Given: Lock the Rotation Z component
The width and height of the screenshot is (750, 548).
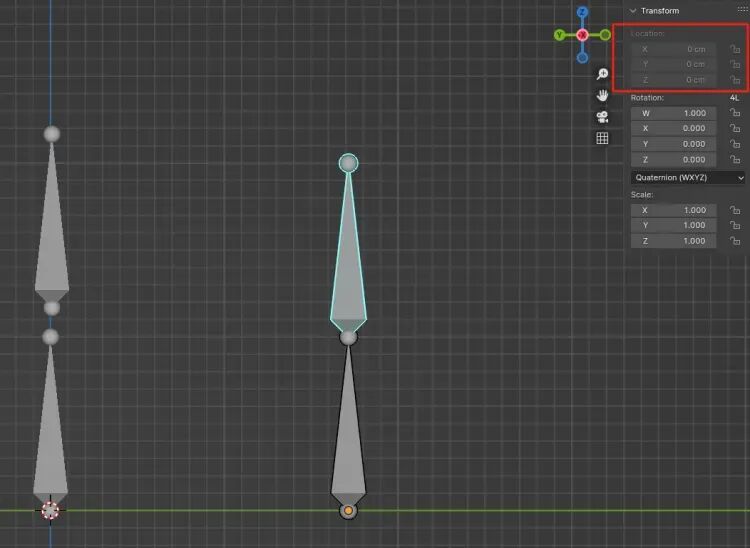Looking at the screenshot, I should tap(735, 159).
